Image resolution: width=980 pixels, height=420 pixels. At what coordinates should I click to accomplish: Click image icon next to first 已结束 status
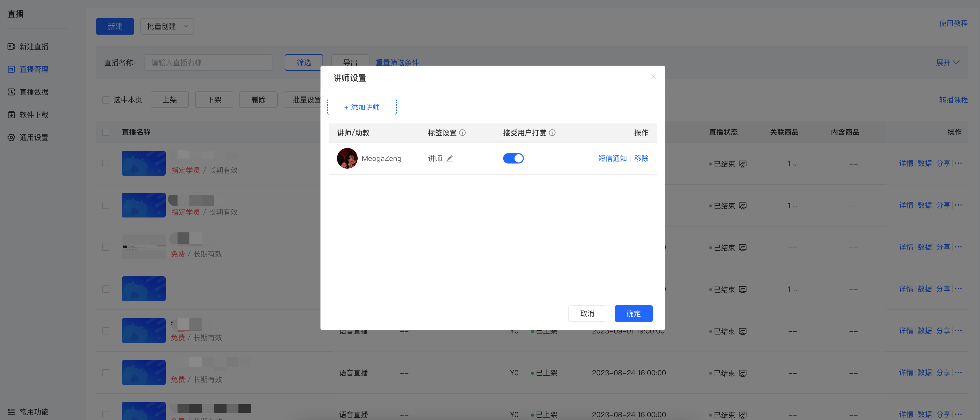click(x=742, y=164)
